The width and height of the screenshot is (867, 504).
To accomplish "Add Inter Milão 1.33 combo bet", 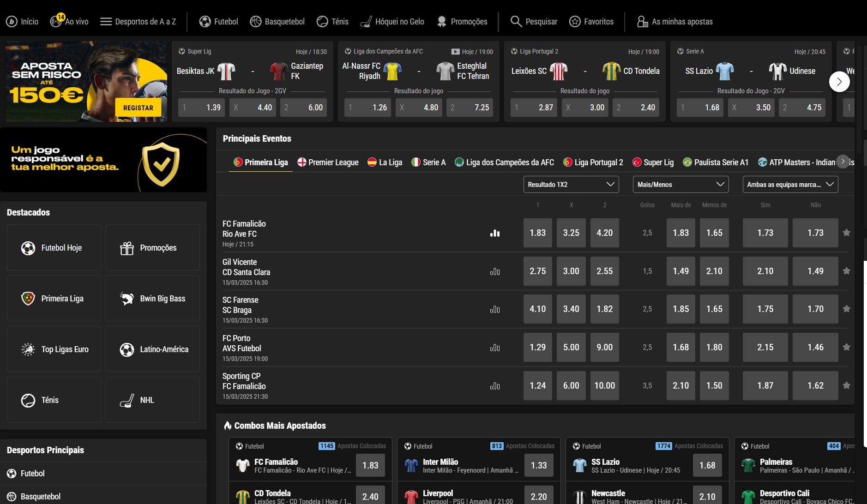I will (539, 465).
